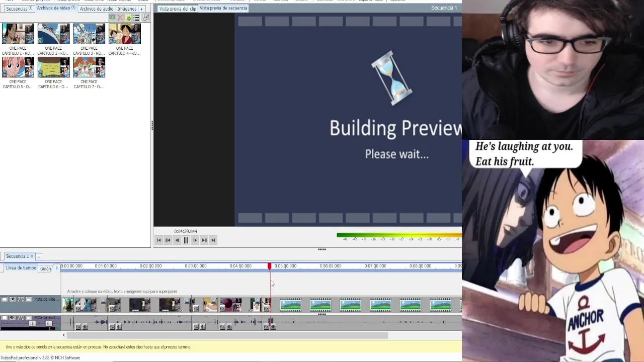Close the Secuencia 1 tab

(31, 256)
